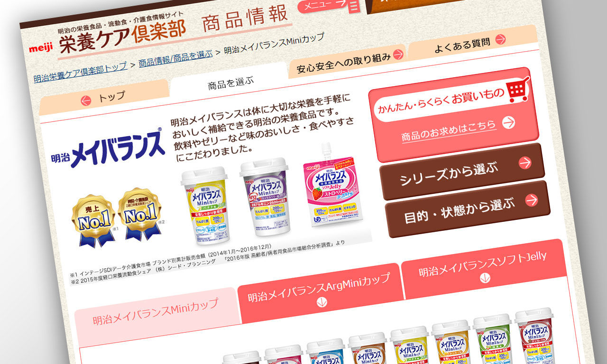Click arrow icon next to 商品のお求めはこちら
This screenshot has width=607, height=364.
click(508, 123)
